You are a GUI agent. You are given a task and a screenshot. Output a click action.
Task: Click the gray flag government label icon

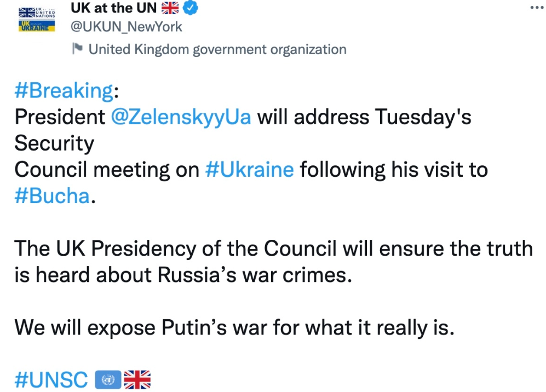77,49
